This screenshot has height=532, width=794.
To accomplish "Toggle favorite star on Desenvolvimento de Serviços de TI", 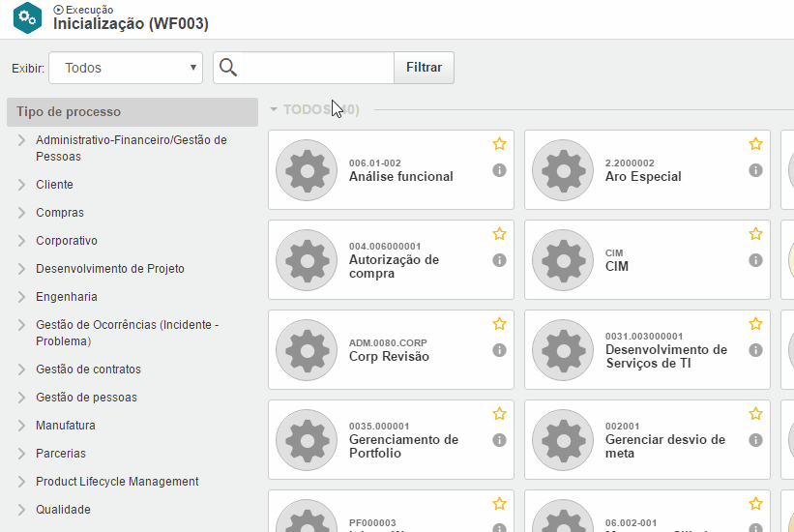I will [755, 324].
